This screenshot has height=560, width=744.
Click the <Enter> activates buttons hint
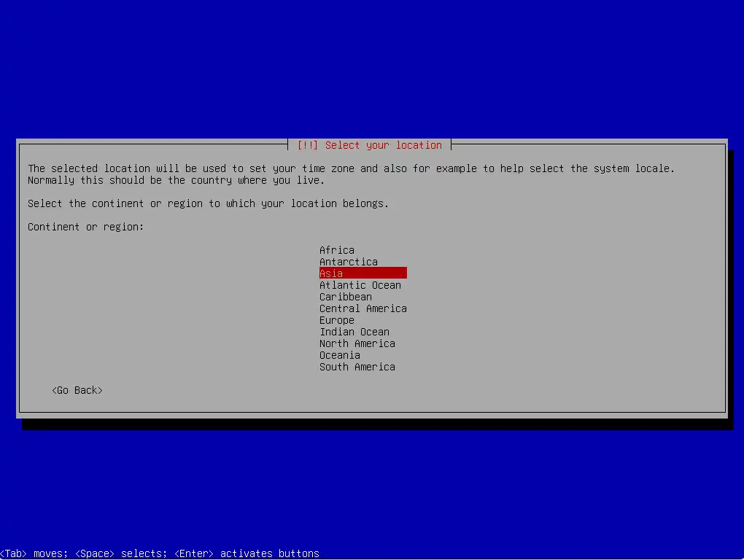pos(247,553)
